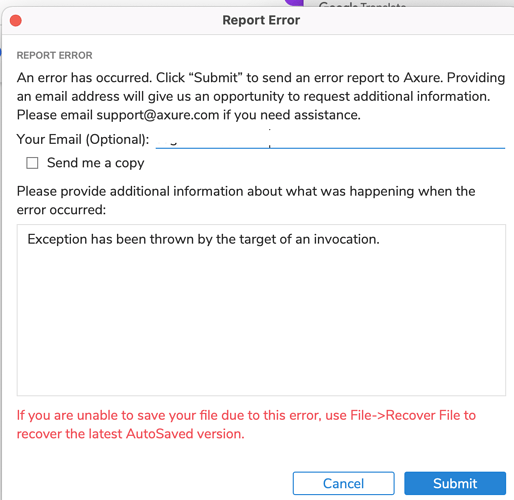This screenshot has height=500, width=514.
Task: Click the 'Please provide additional information' prompt
Action: pos(246,200)
